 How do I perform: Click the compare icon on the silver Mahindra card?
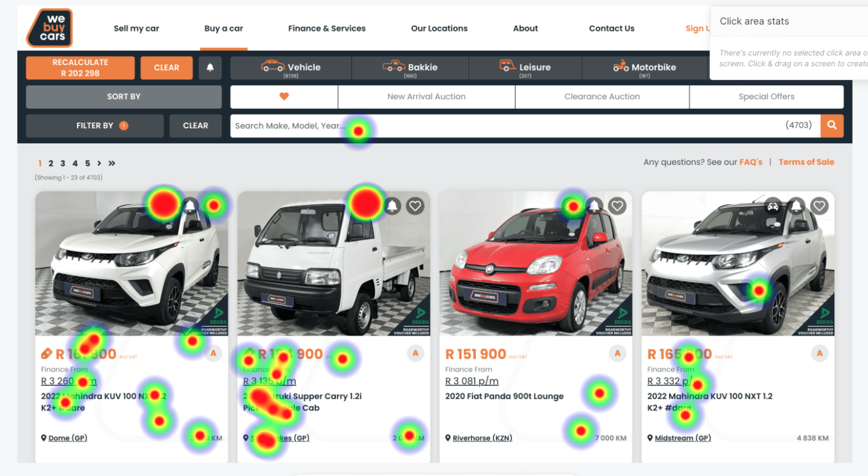(773, 206)
